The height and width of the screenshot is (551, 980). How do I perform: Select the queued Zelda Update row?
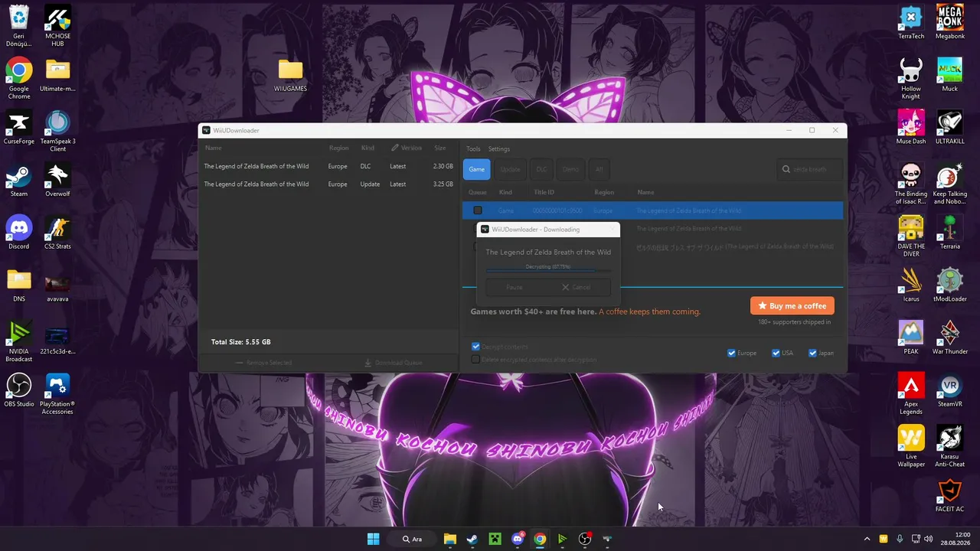point(329,184)
